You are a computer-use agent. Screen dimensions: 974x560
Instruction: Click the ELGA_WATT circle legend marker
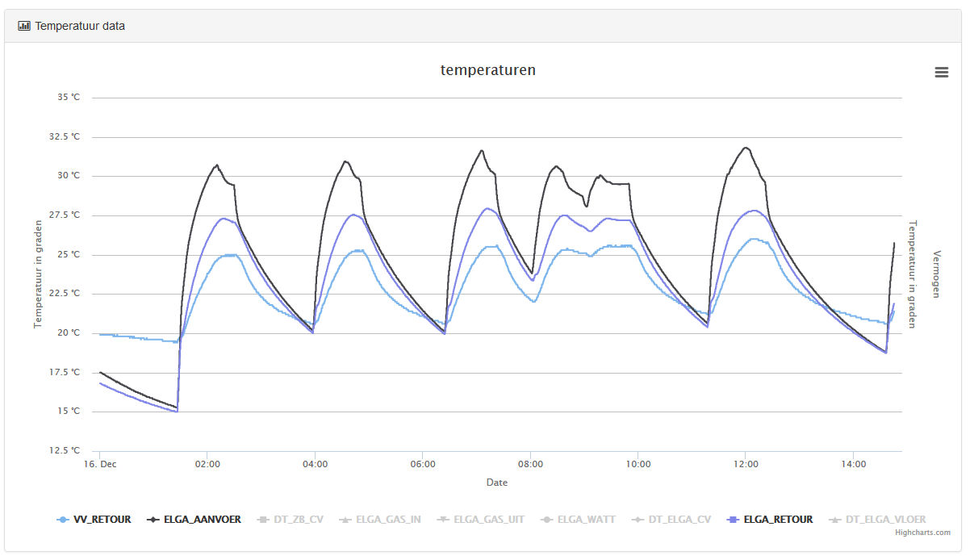(x=547, y=520)
